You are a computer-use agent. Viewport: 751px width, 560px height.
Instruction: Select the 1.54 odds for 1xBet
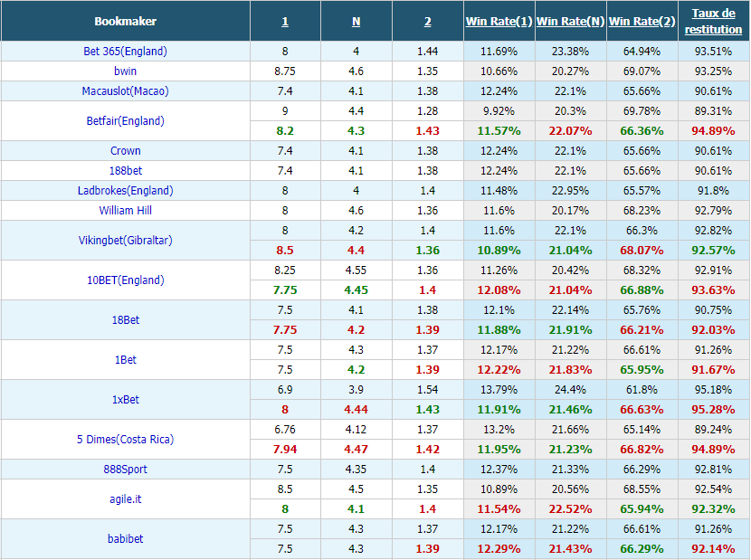point(428,389)
